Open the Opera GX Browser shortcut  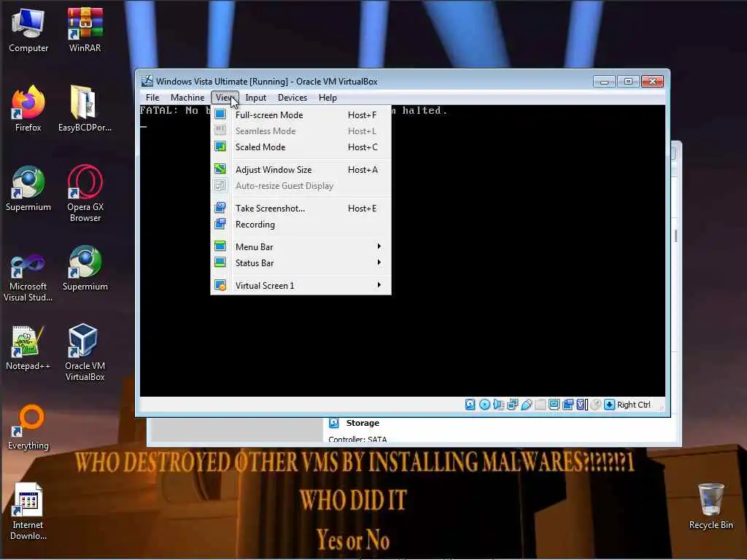pos(85,192)
